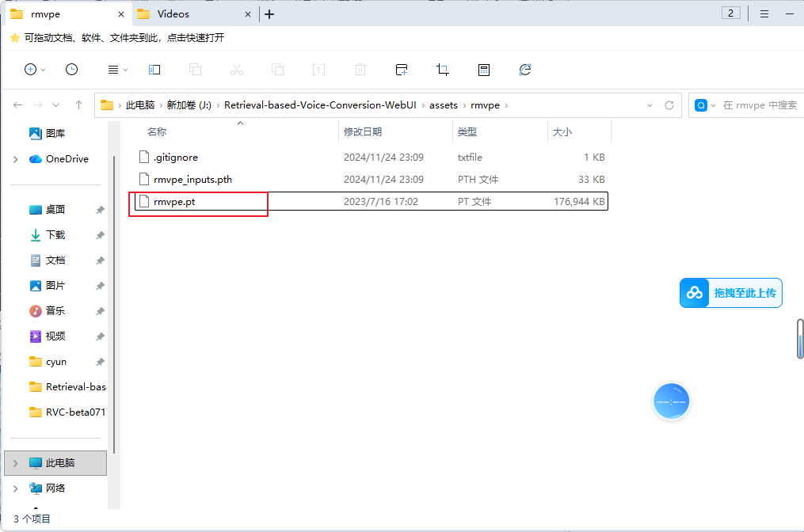Viewport: 804px width, 532px height.
Task: Click the Paste toolbar icon
Action: click(277, 69)
